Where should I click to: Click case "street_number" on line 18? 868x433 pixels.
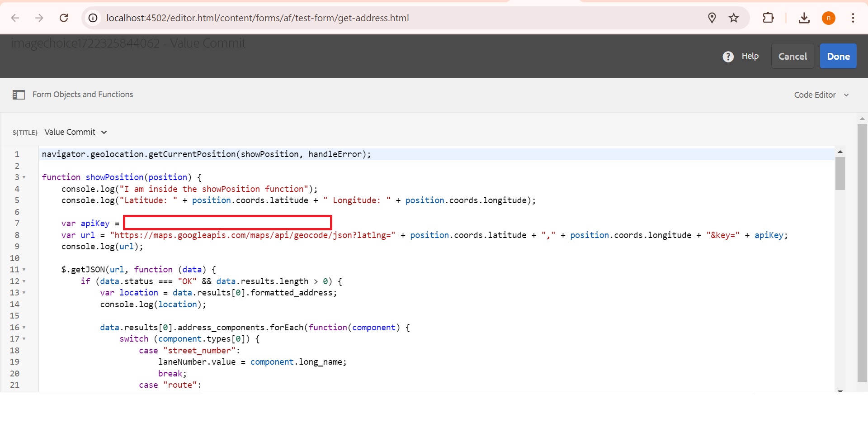[x=189, y=351]
